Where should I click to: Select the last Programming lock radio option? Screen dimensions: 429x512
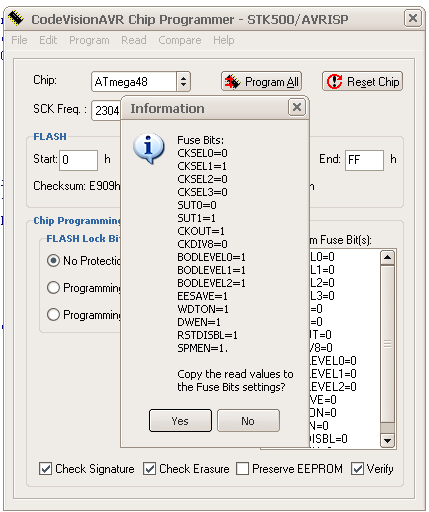tap(53, 314)
